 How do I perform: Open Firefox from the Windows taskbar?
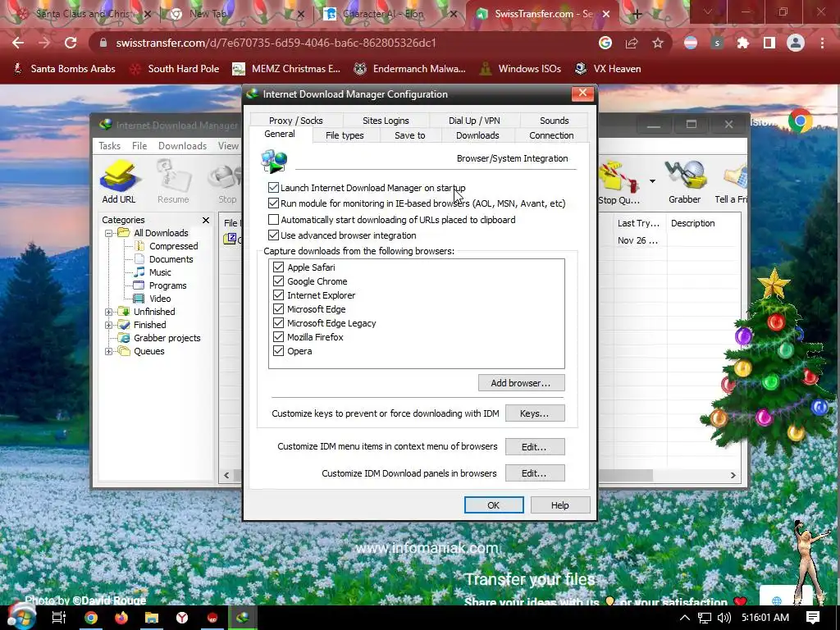[121, 618]
